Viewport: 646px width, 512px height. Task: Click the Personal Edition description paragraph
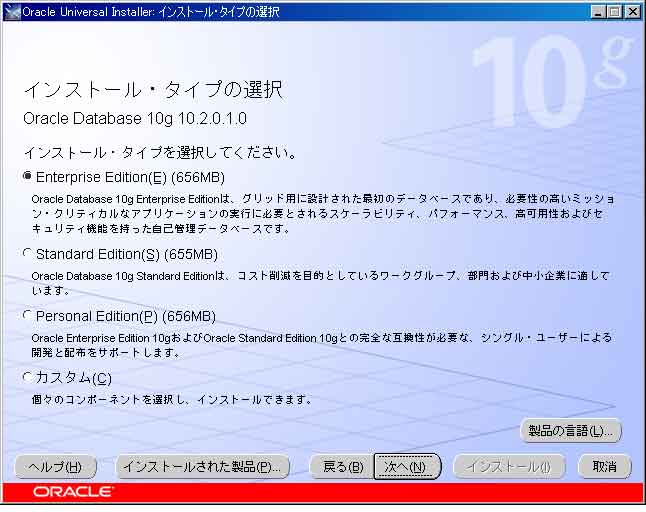tap(322, 345)
